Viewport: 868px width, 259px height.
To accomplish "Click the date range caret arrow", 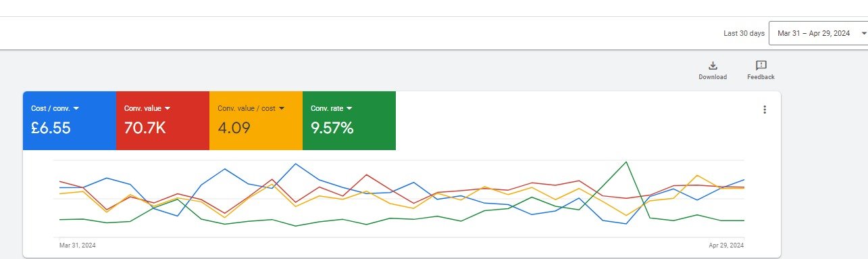I will 864,33.
